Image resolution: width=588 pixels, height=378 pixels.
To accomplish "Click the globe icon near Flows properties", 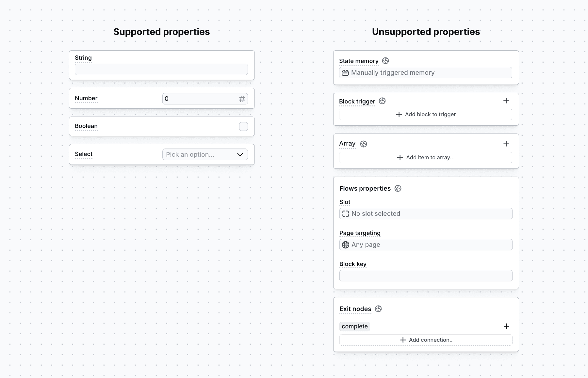I will coord(398,188).
